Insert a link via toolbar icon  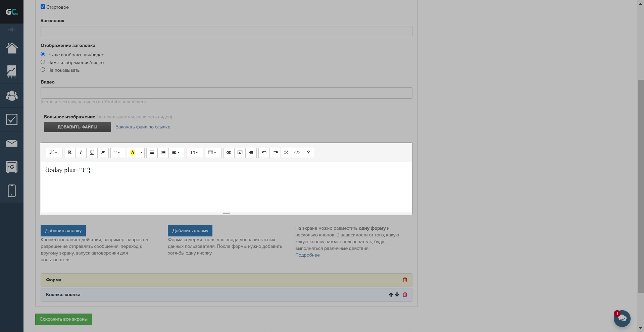229,153
